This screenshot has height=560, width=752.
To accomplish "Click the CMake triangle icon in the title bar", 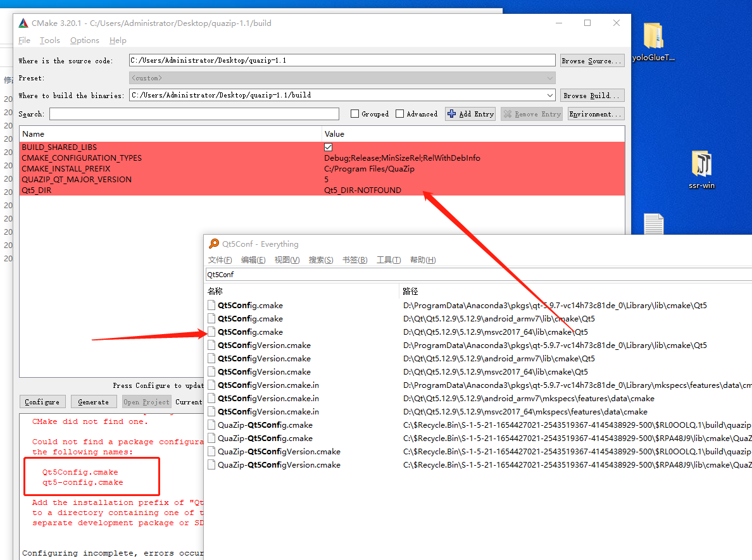I will 22,23.
